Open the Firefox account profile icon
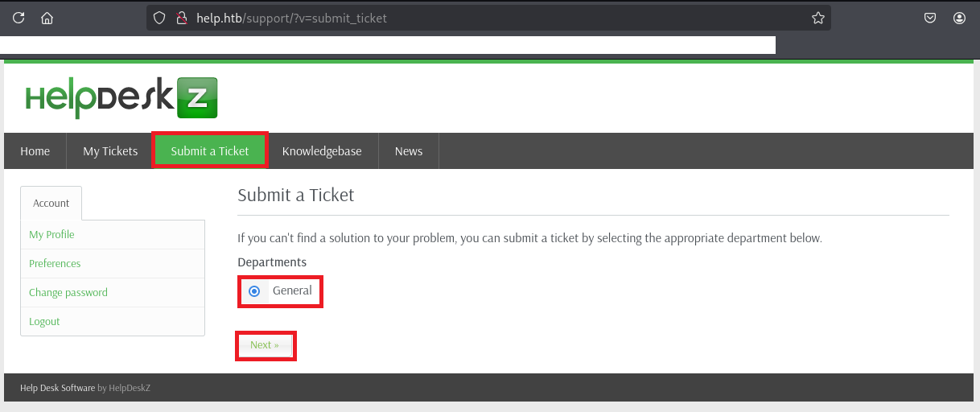980x412 pixels. tap(959, 18)
